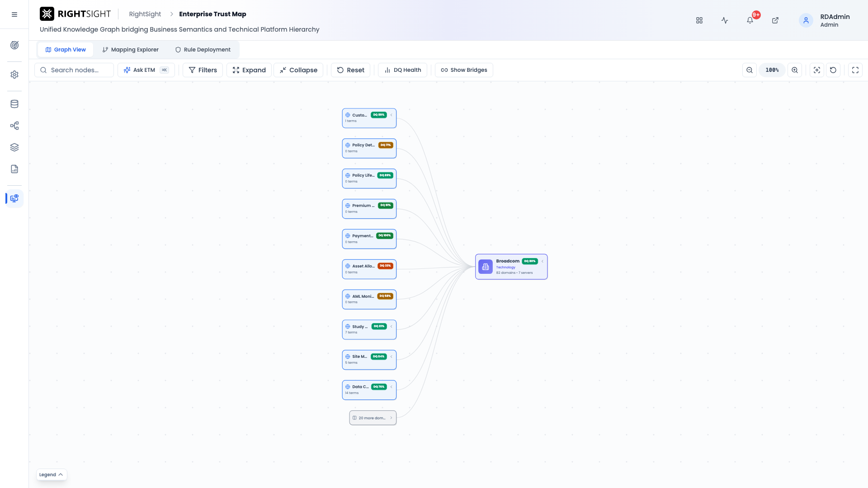
Task: Expand the 20 more domains node
Action: coord(373,418)
